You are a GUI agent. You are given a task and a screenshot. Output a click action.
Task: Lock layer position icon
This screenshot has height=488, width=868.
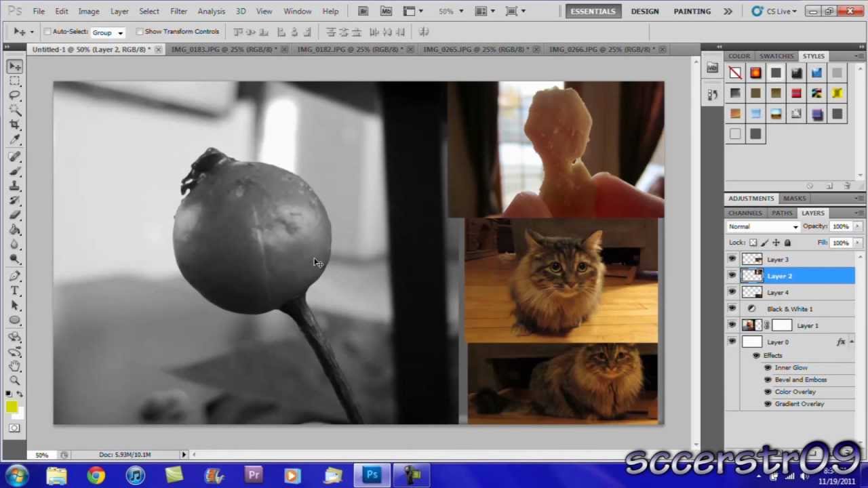[x=776, y=243]
